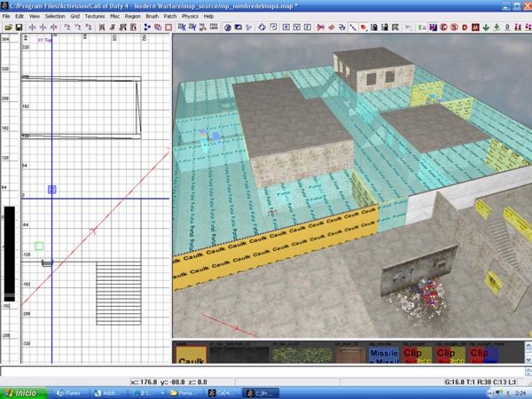Select the Caulk texture thumbnail

(191, 355)
